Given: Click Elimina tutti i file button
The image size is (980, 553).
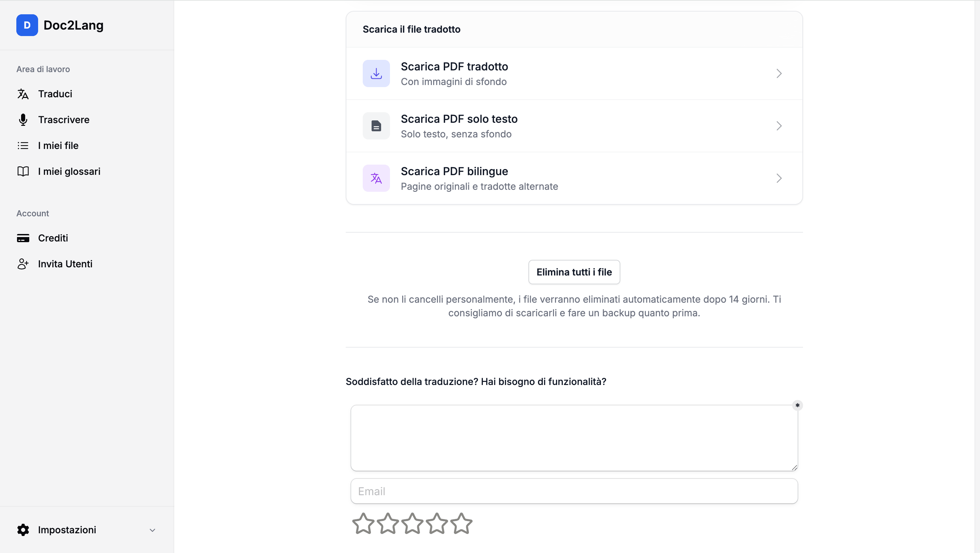Looking at the screenshot, I should coord(574,272).
